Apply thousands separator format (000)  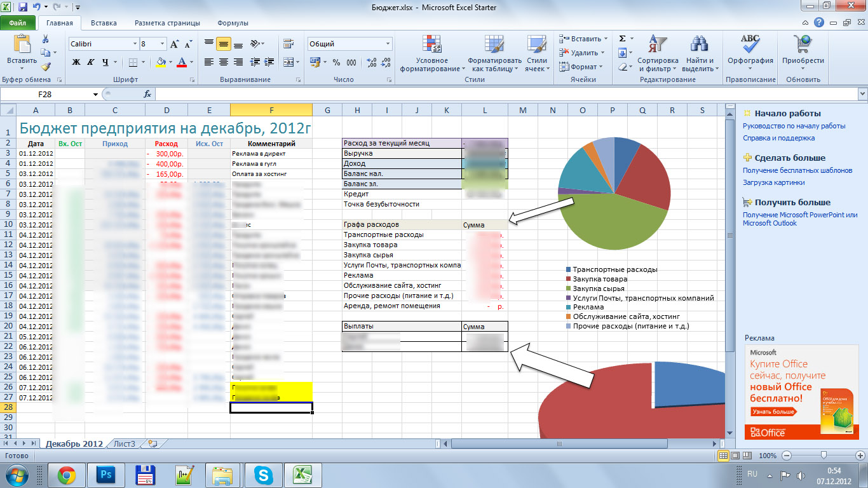point(351,62)
